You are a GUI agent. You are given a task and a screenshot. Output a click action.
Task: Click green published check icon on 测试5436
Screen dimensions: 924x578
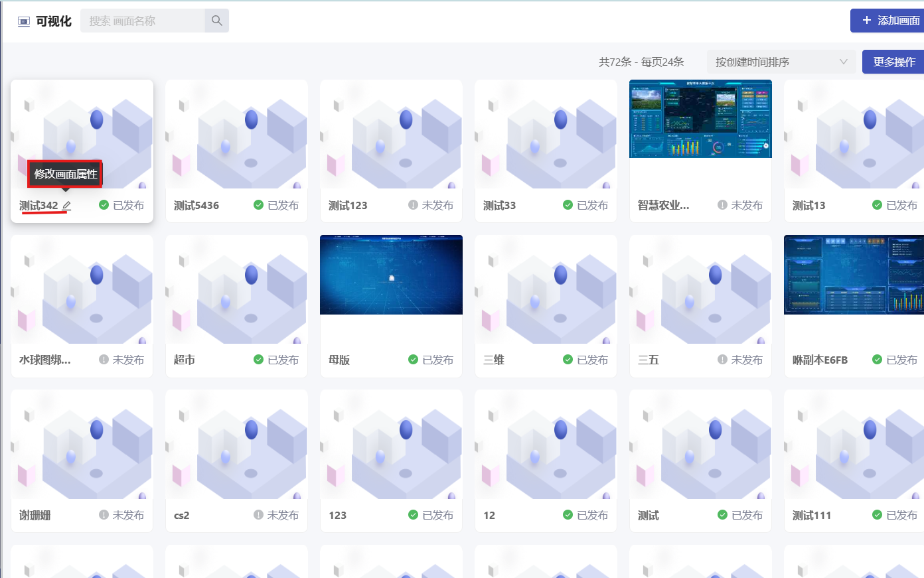(259, 205)
